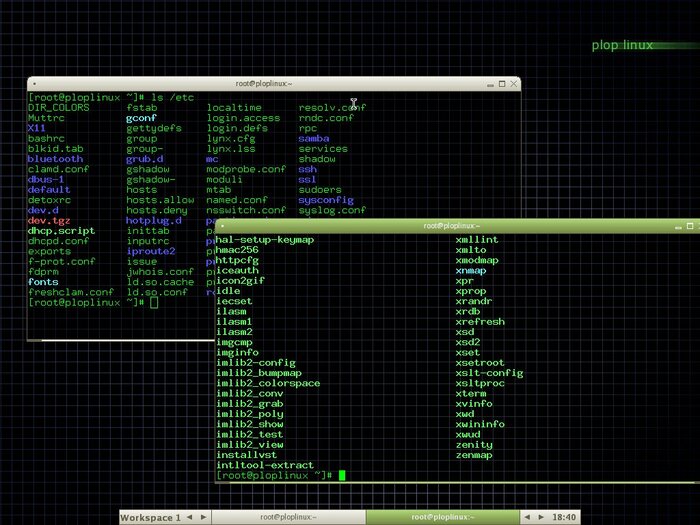Click the back terminal's prompt cursor
This screenshot has height=525, width=700.
pyautogui.click(x=154, y=302)
